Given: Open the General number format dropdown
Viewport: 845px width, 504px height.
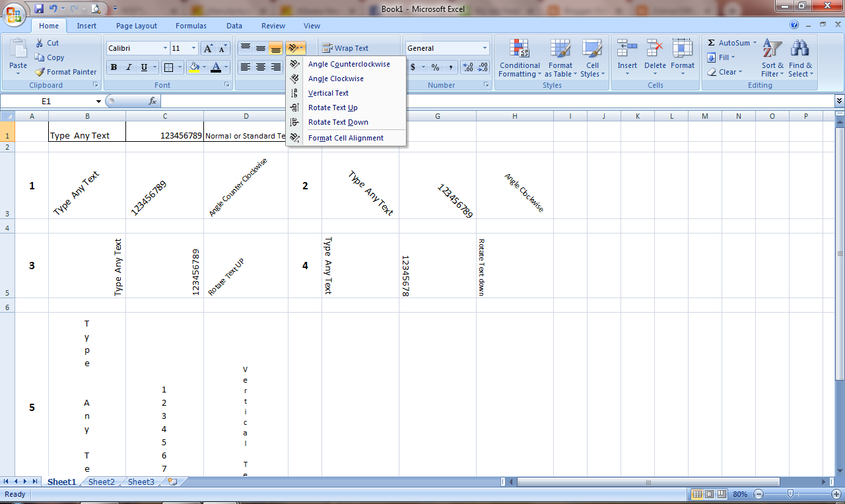Looking at the screenshot, I should click(485, 48).
